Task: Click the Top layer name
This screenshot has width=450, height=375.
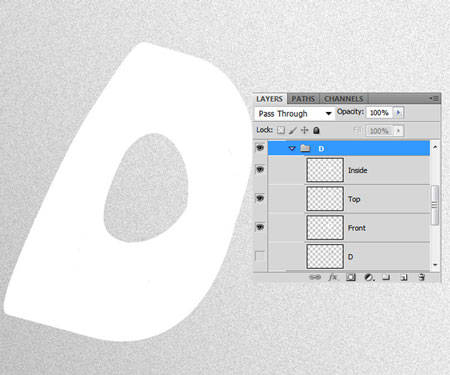Action: click(354, 199)
